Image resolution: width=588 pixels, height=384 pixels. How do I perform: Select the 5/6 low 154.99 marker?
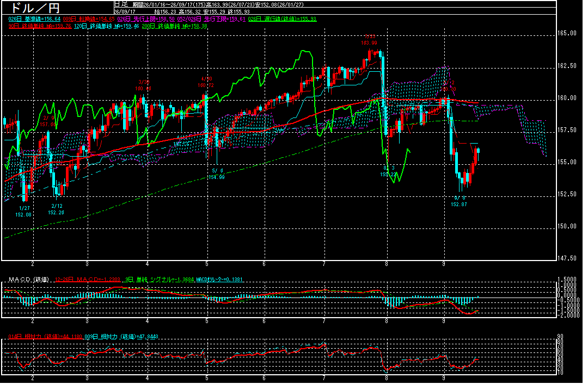click(217, 174)
